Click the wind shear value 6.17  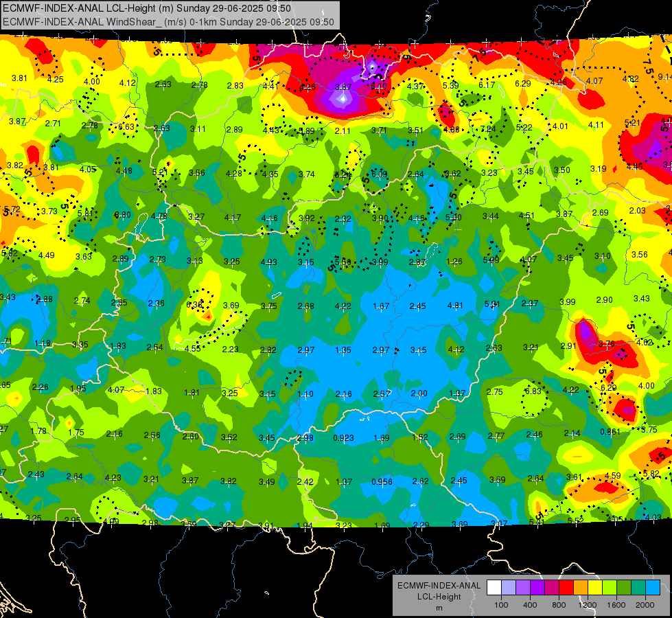point(487,85)
